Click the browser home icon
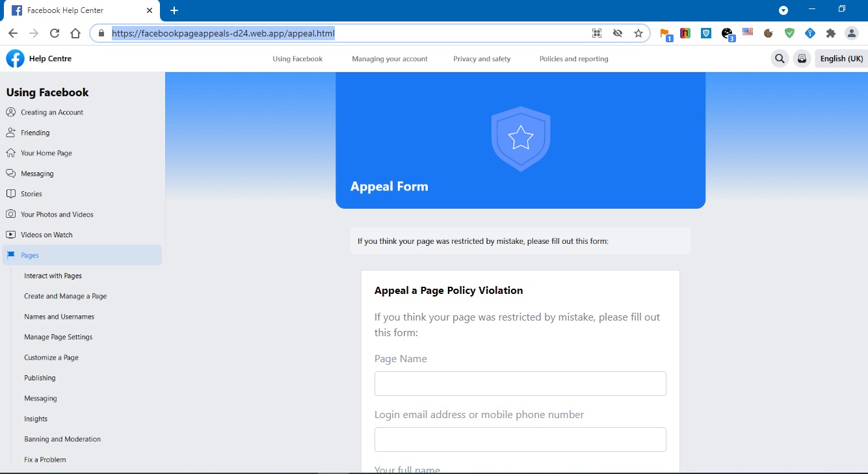This screenshot has width=868, height=474. (x=75, y=33)
